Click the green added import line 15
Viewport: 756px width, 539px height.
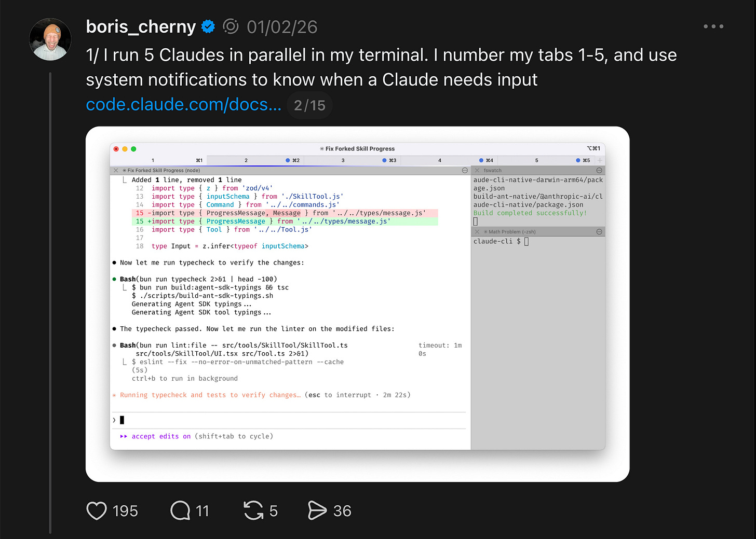point(285,222)
